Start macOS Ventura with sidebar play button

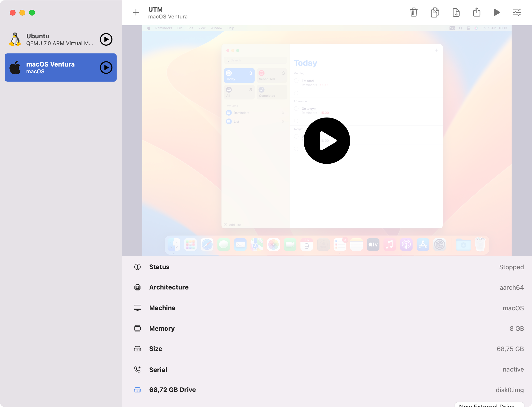106,68
